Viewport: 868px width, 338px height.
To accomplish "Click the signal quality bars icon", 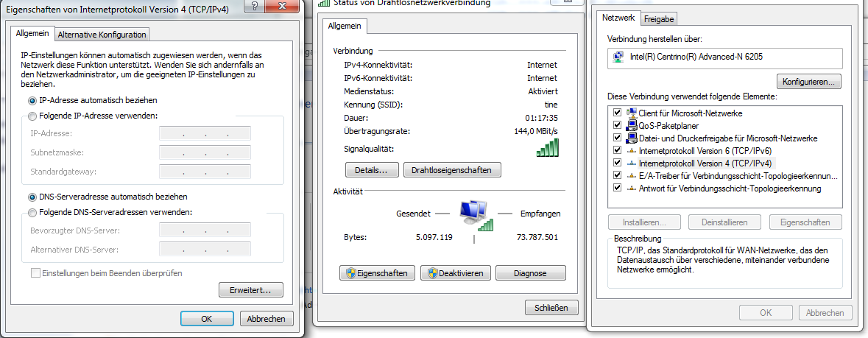I will pos(548,148).
